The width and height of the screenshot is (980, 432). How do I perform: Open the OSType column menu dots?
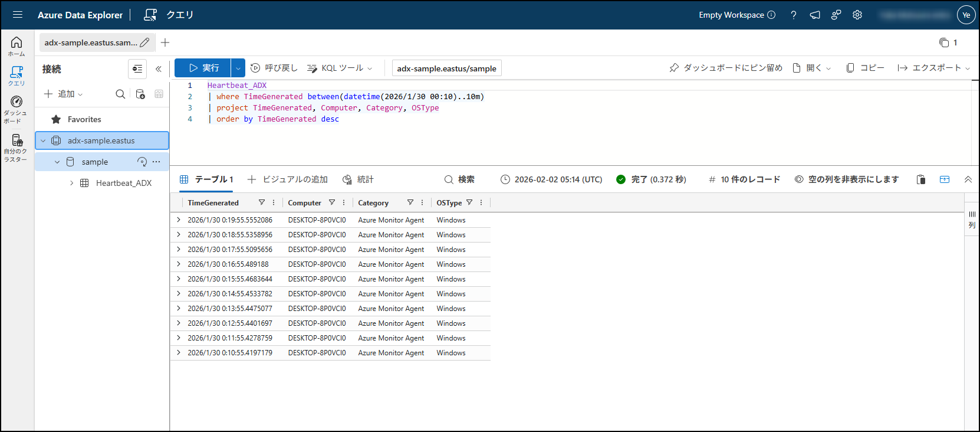481,202
